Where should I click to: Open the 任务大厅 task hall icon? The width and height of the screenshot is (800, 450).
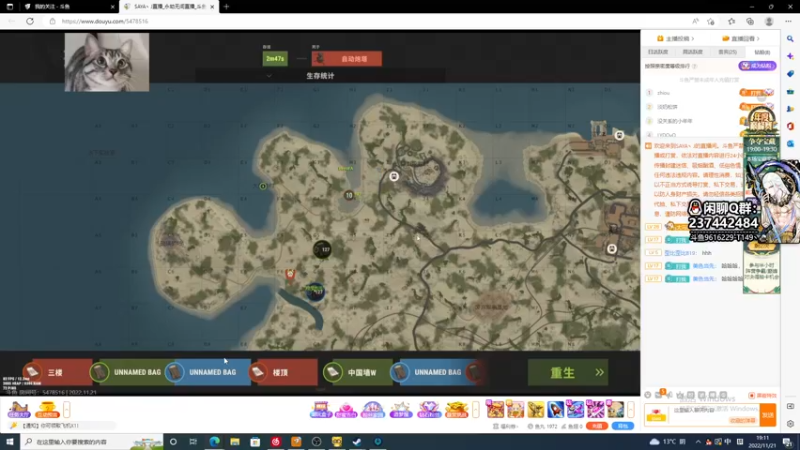coord(19,410)
